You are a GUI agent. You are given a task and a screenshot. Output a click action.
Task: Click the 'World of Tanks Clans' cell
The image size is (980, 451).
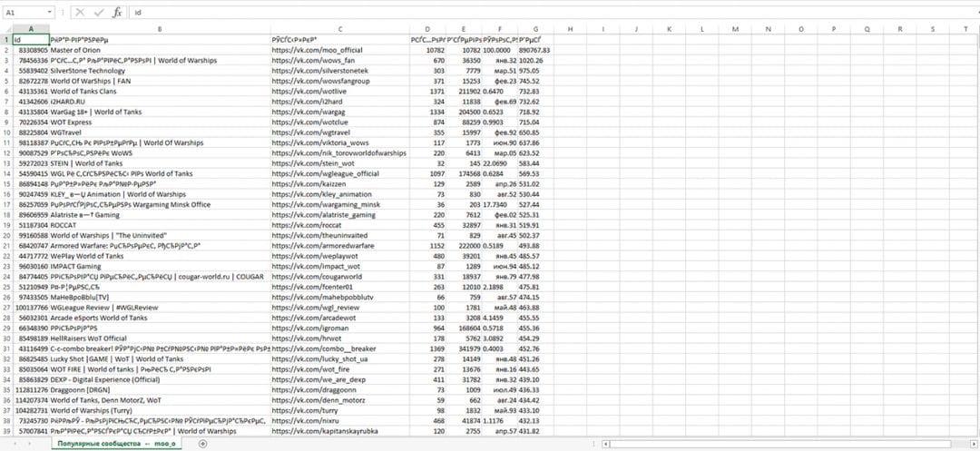click(x=160, y=92)
